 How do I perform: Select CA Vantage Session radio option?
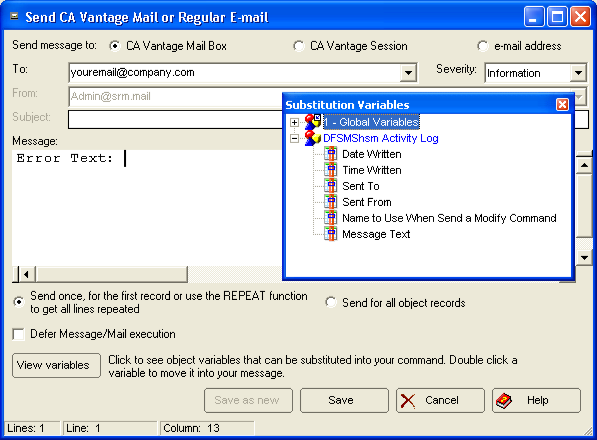[298, 46]
